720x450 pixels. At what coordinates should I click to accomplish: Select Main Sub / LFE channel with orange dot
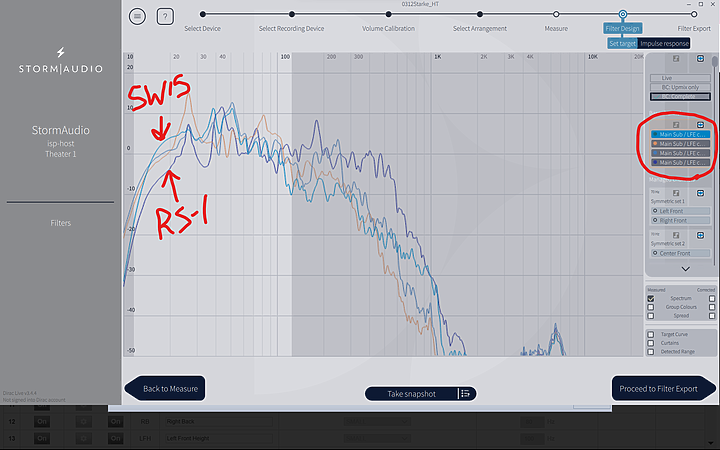tap(680, 144)
